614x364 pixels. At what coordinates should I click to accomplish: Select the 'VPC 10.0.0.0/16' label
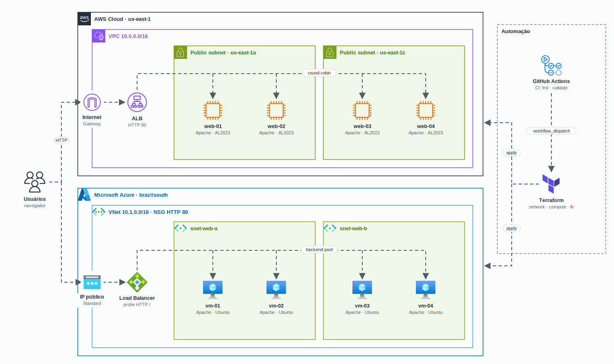click(x=128, y=36)
